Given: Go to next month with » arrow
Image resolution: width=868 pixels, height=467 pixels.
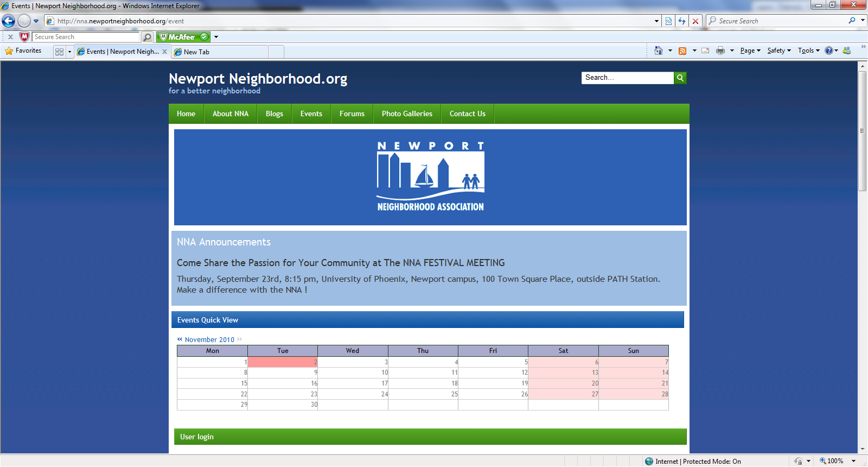Looking at the screenshot, I should (239, 339).
